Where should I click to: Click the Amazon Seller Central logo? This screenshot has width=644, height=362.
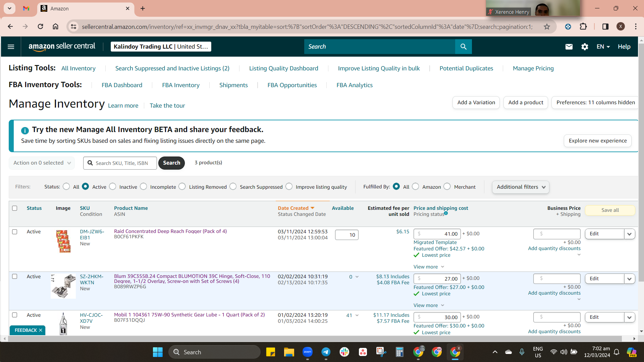pyautogui.click(x=62, y=47)
